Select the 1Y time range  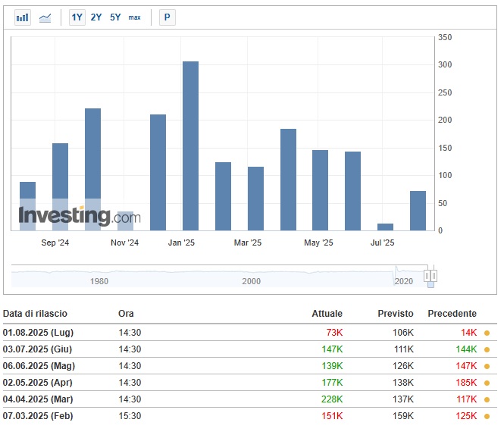[x=77, y=17]
